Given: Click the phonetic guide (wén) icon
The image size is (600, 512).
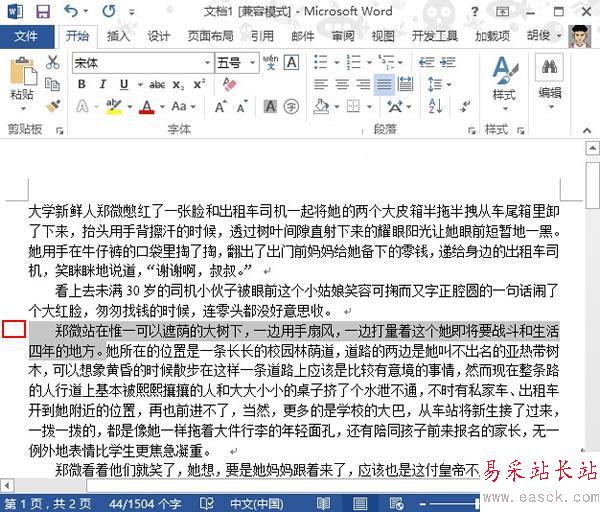Looking at the screenshot, I should 271,62.
